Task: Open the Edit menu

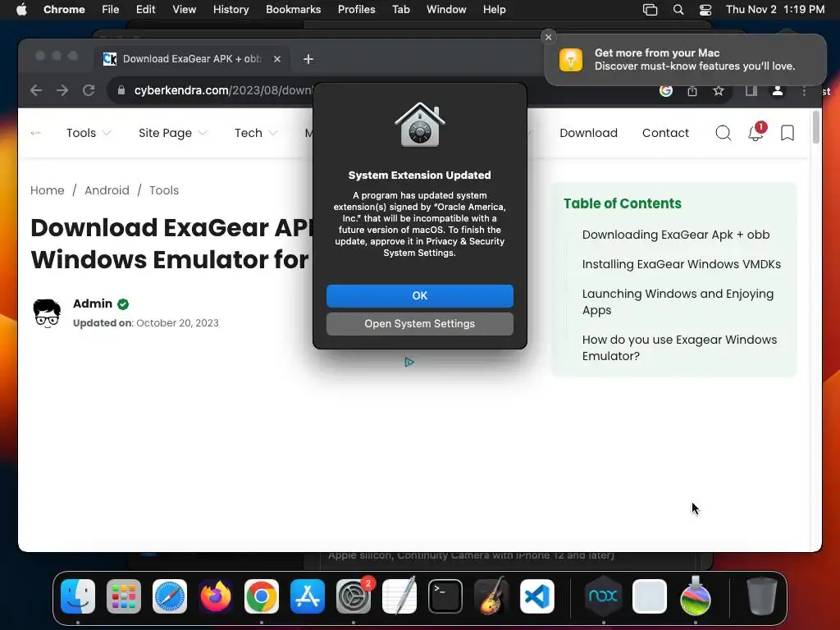Action: (145, 10)
